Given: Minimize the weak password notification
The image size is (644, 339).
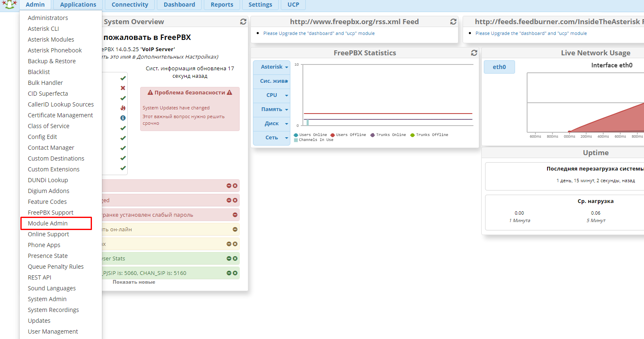Looking at the screenshot, I should [x=235, y=215].
